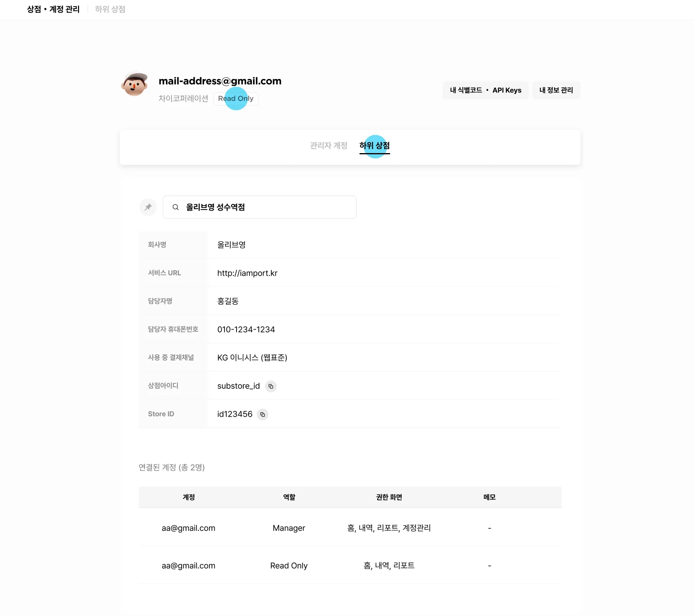This screenshot has height=616, width=694.
Task: Click the magnifier icon in the search bar
Action: click(175, 207)
